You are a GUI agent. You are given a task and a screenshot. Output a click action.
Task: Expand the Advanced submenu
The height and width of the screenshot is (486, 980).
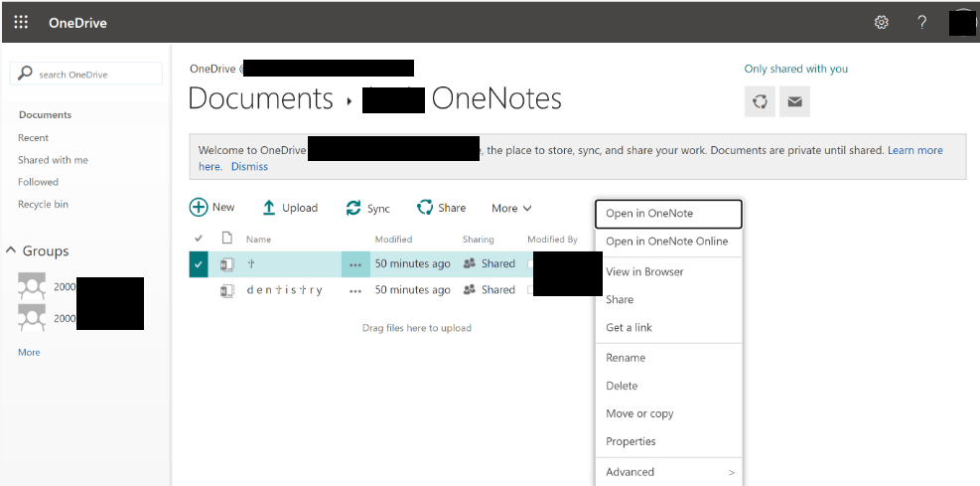click(x=669, y=472)
